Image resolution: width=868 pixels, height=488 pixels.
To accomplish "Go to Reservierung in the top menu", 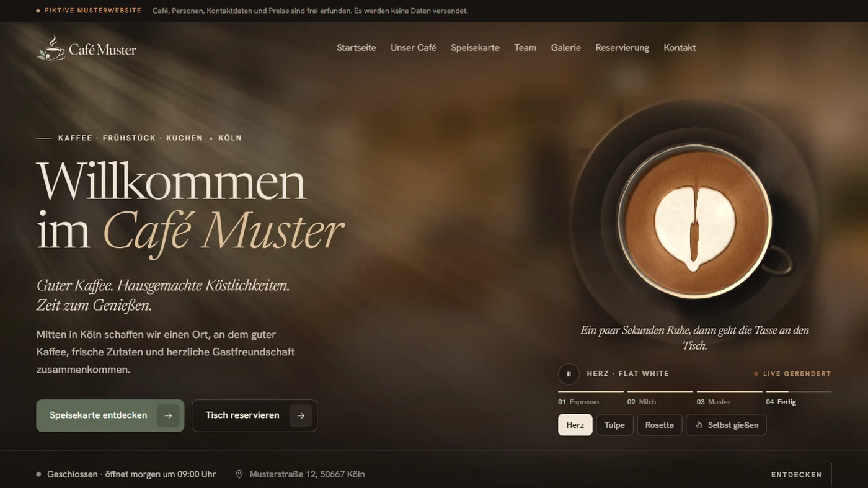I will [x=622, y=48].
